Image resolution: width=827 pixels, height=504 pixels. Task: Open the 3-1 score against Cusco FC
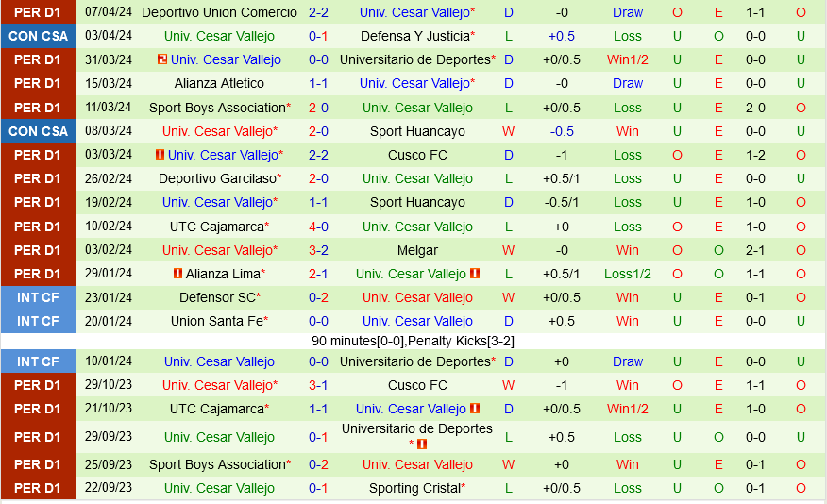point(318,385)
